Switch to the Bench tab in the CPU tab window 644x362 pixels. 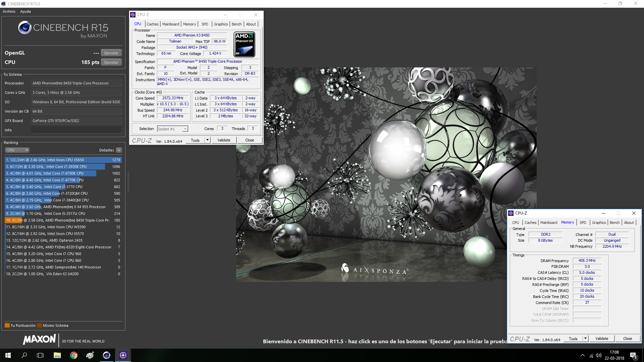(237, 24)
